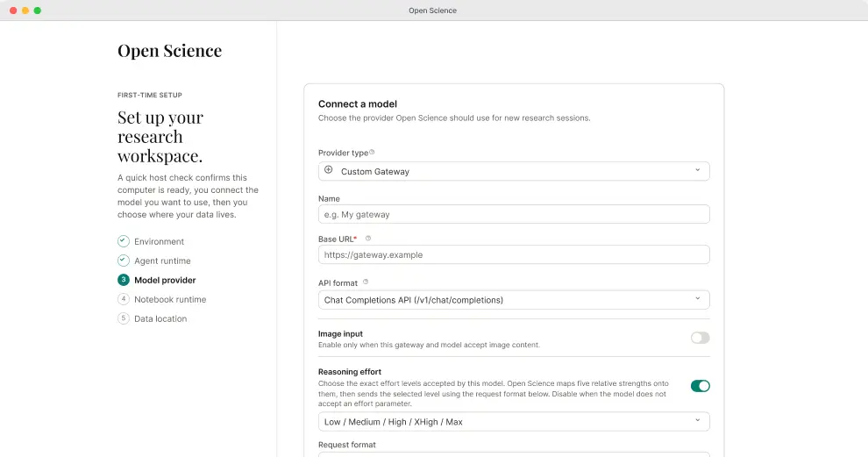Viewport: 868px width, 457px height.
Task: Disable the Reasoning effort toggle
Action: coord(700,386)
